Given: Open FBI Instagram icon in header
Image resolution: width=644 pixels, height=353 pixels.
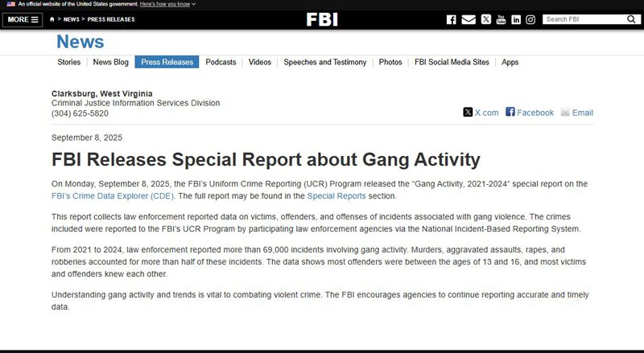Looking at the screenshot, I should [x=530, y=19].
